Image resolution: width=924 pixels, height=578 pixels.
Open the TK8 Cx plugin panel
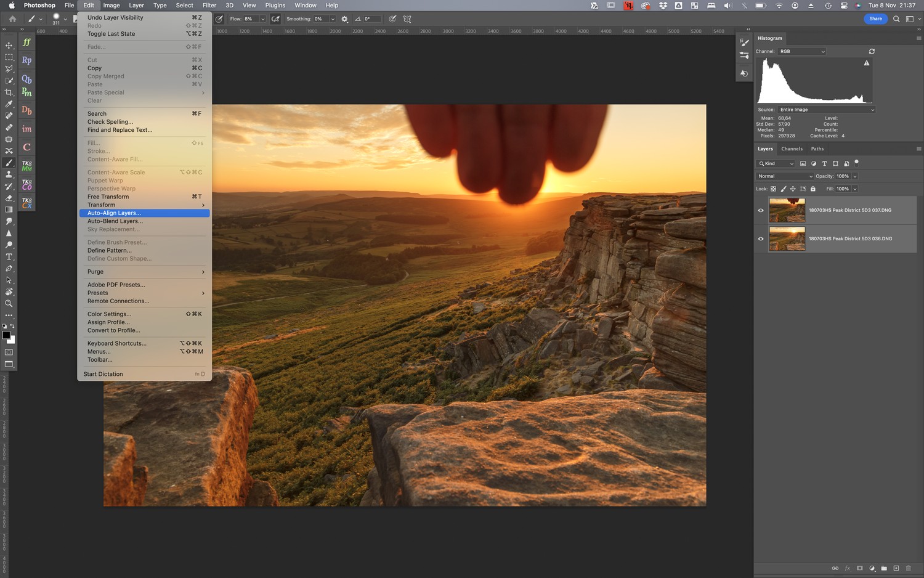[x=27, y=203]
